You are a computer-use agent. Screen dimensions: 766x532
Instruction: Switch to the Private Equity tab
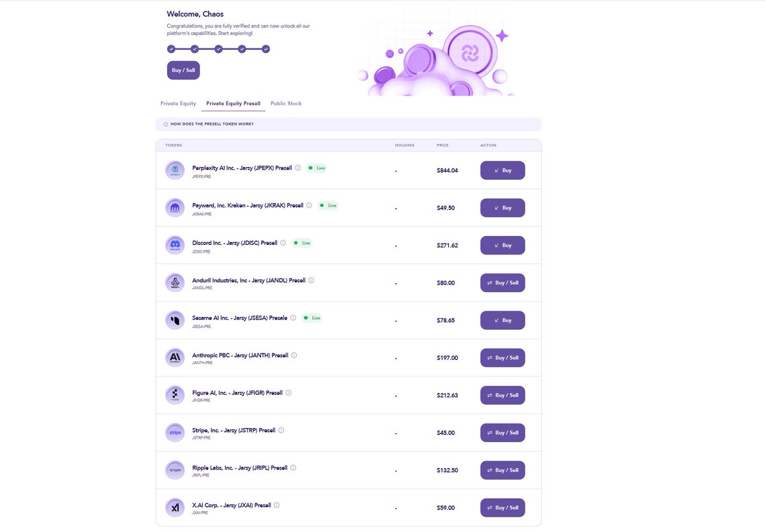pos(178,103)
